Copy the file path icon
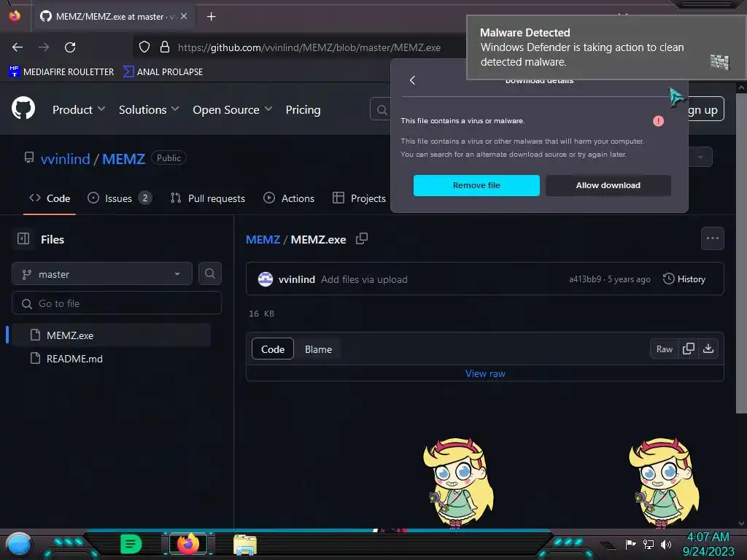The image size is (747, 560). 362,238
